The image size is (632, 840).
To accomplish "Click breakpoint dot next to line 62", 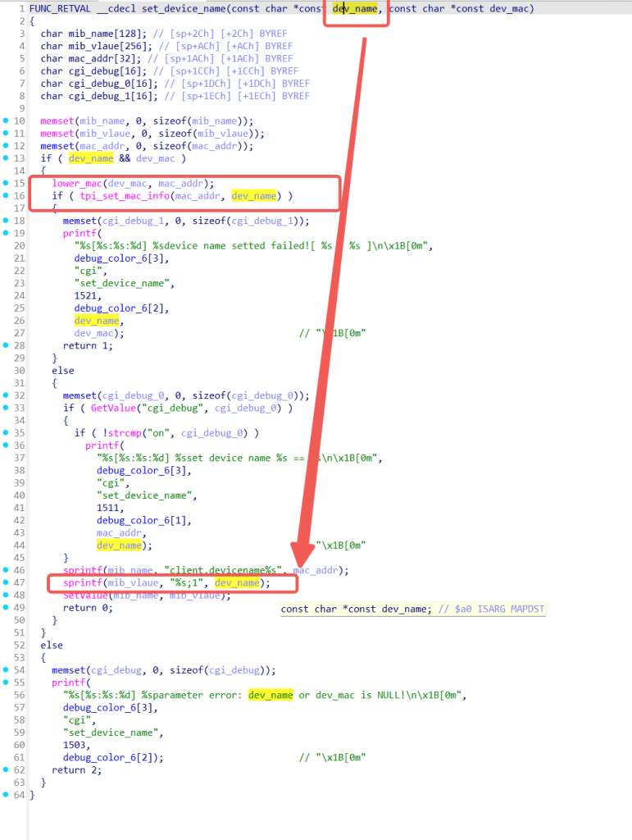I will 6,769.
